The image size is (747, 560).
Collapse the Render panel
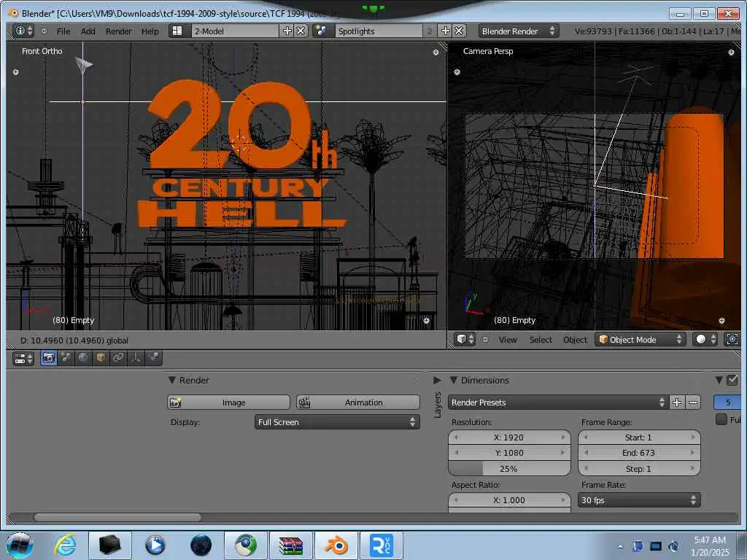(x=172, y=380)
